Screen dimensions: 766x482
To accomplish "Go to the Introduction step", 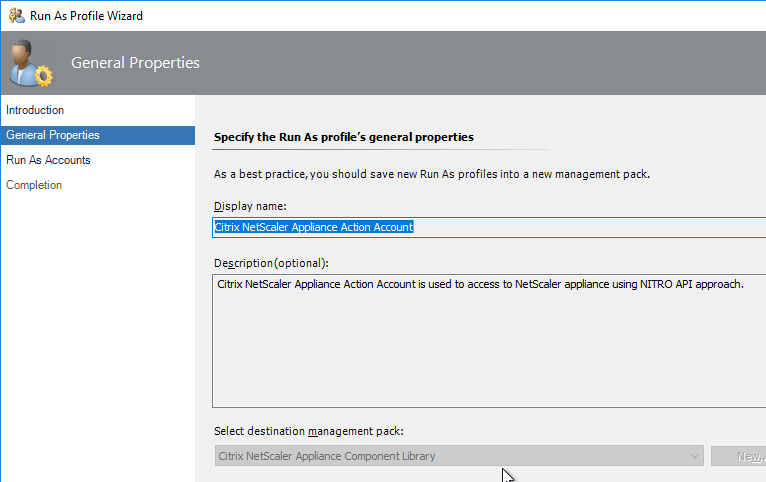I will tap(35, 110).
